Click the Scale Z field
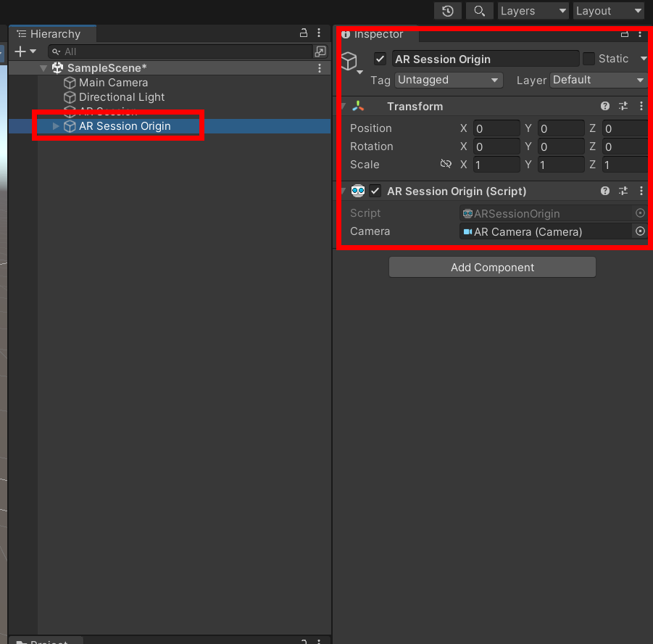 625,165
